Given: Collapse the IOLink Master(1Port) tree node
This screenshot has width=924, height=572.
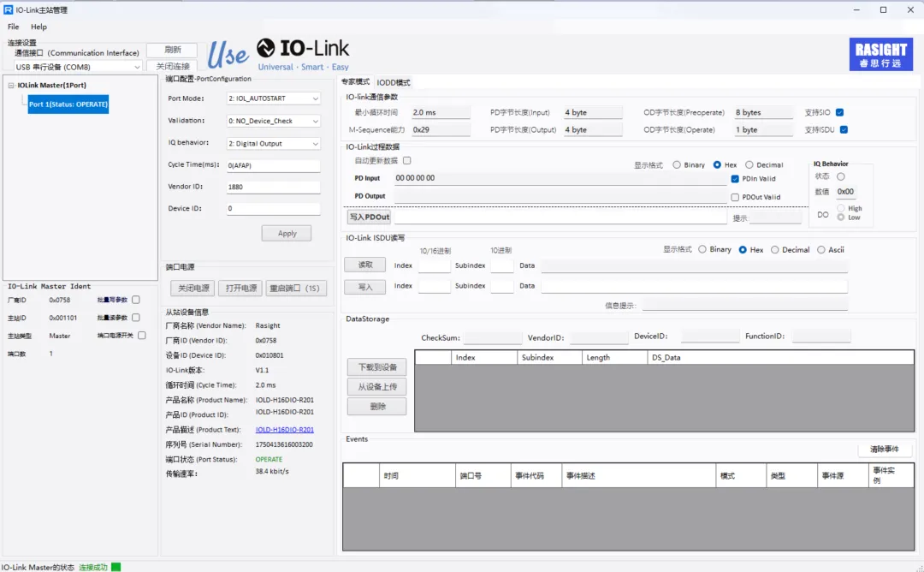Looking at the screenshot, I should click(x=11, y=86).
